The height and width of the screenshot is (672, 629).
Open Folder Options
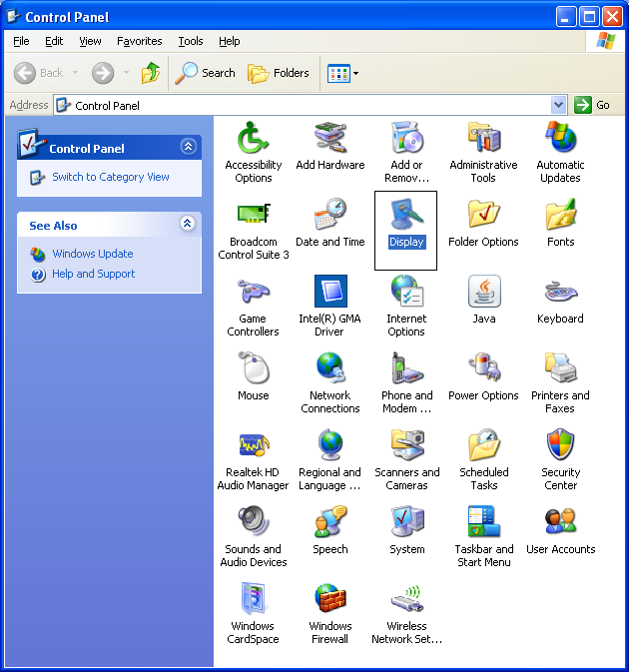click(x=484, y=214)
